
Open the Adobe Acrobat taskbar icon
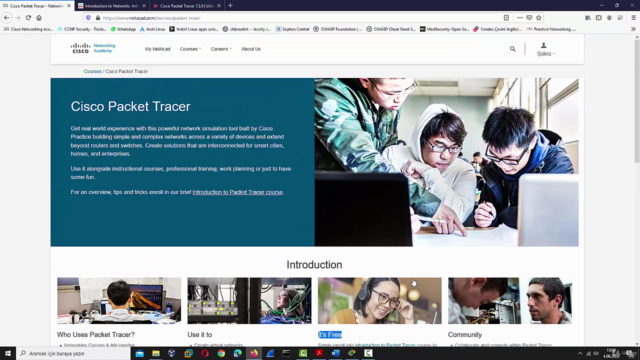[x=319, y=353]
